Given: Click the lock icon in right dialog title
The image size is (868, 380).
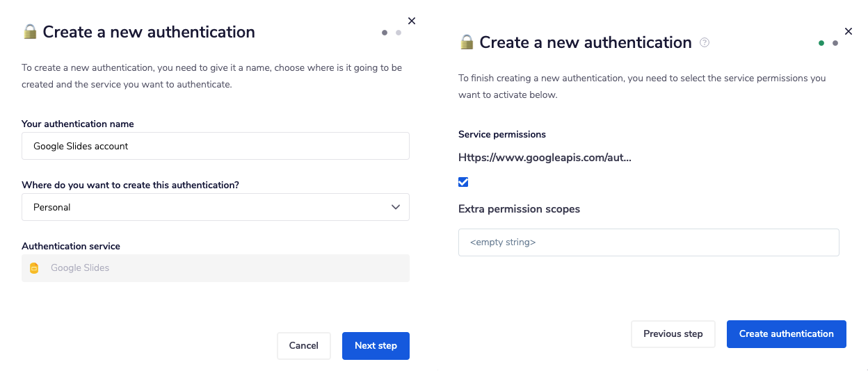Looking at the screenshot, I should [x=467, y=42].
